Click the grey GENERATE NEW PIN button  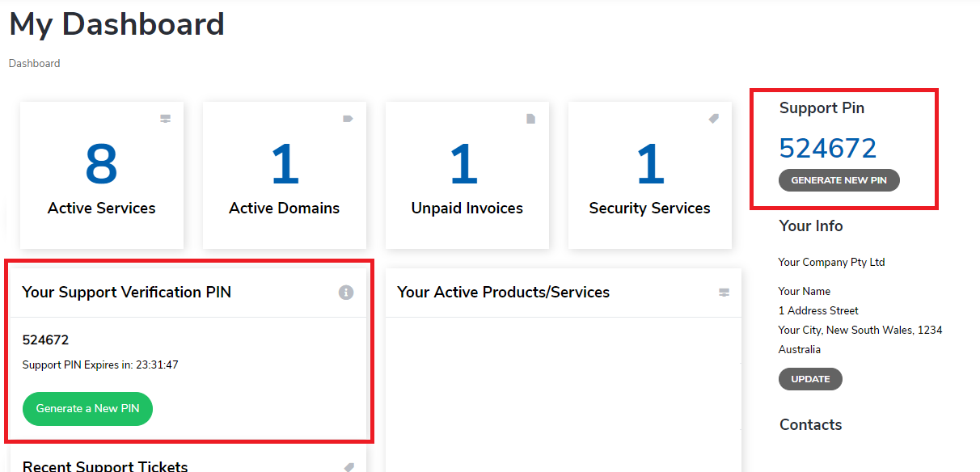click(839, 180)
